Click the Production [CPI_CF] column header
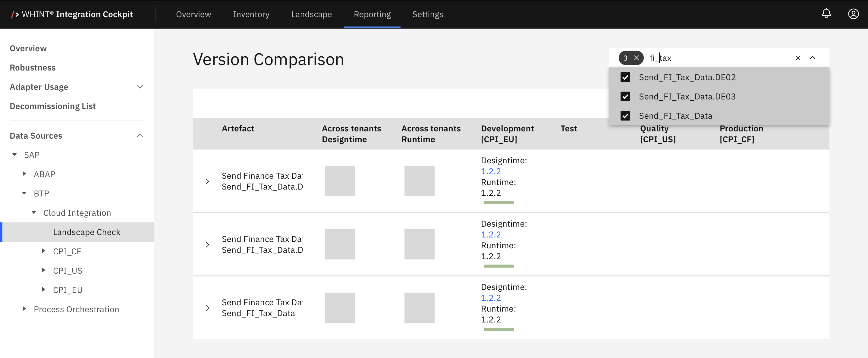Screen dimensions: 868x358 point(741,134)
